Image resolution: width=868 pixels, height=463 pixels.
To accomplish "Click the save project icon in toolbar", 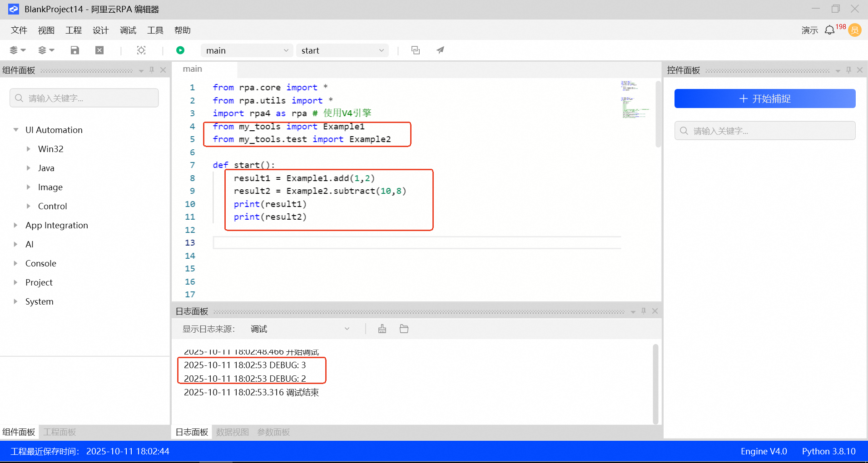I will tap(75, 50).
